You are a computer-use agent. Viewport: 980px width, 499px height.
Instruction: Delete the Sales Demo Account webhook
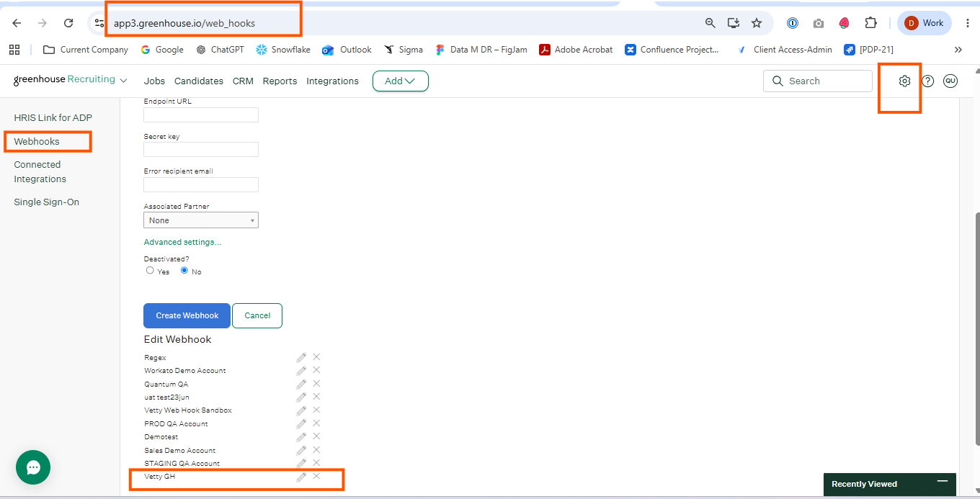tap(316, 450)
